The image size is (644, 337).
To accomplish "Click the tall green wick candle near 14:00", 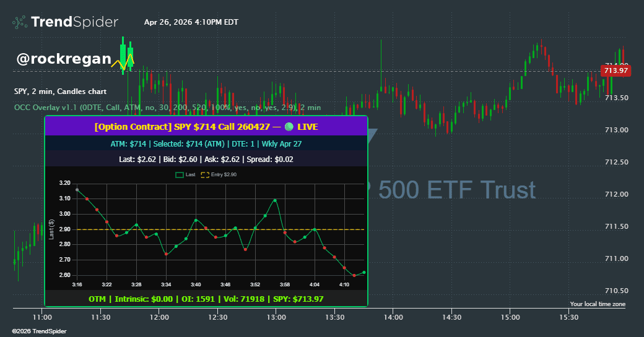I will coord(381,66).
